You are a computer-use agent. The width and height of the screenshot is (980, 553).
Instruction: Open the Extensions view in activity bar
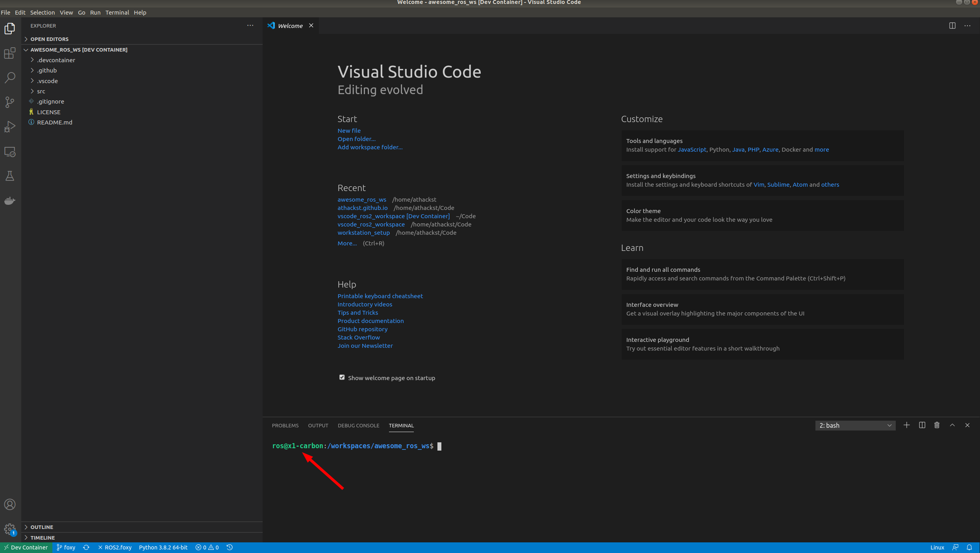(10, 53)
